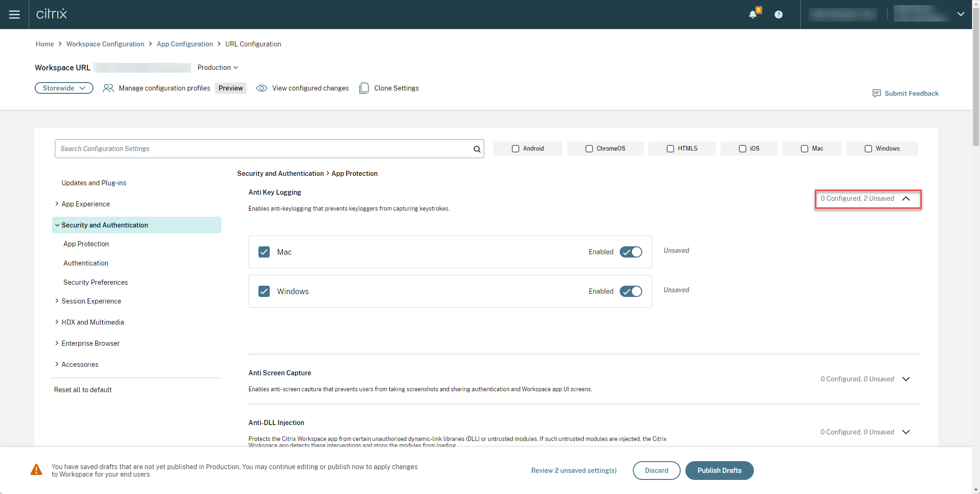
Task: Click the Submit Feedback icon
Action: tap(877, 93)
